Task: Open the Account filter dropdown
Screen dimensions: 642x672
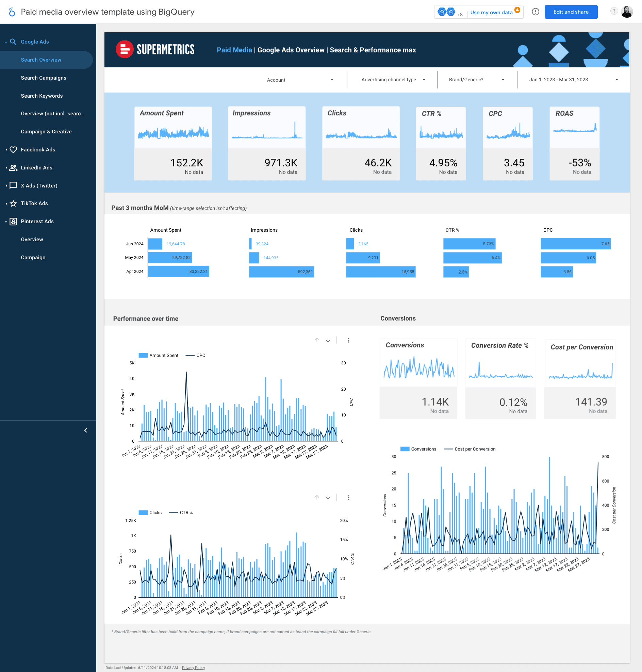Action: [x=332, y=80]
